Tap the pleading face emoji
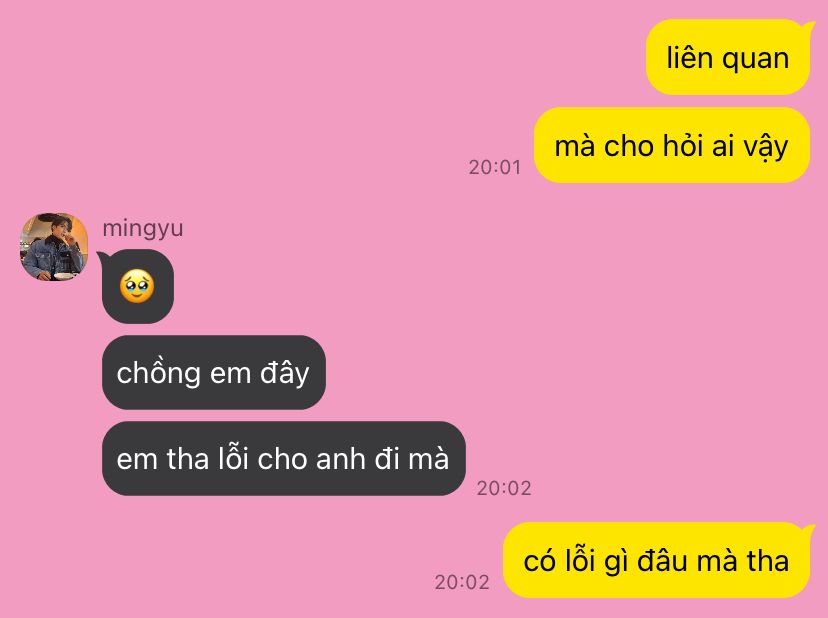The height and width of the screenshot is (618, 828). (x=137, y=286)
